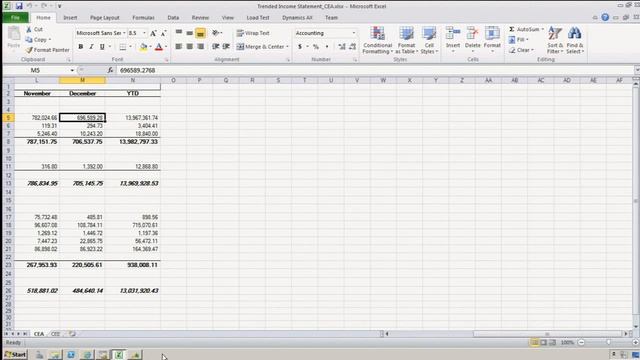Open the font name dropdown

[124, 33]
